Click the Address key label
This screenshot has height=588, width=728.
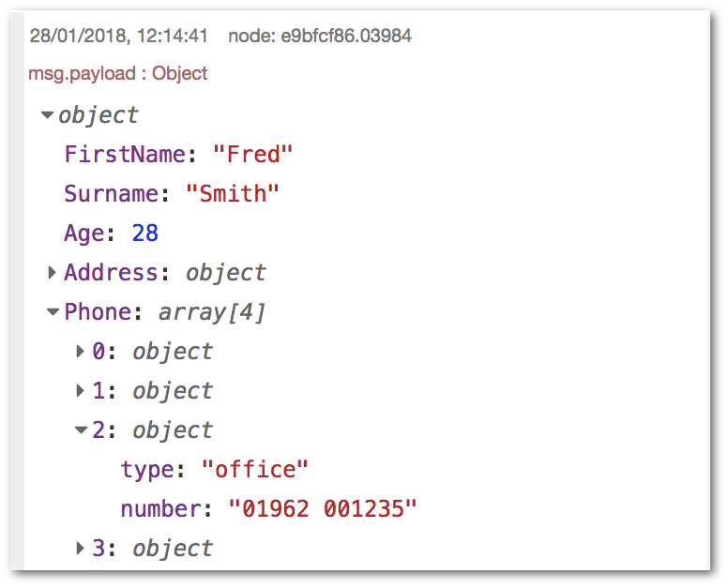pos(112,272)
